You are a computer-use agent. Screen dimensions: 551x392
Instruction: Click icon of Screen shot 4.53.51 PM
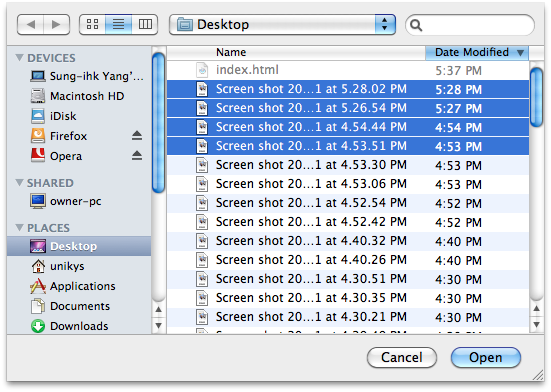pos(202,146)
